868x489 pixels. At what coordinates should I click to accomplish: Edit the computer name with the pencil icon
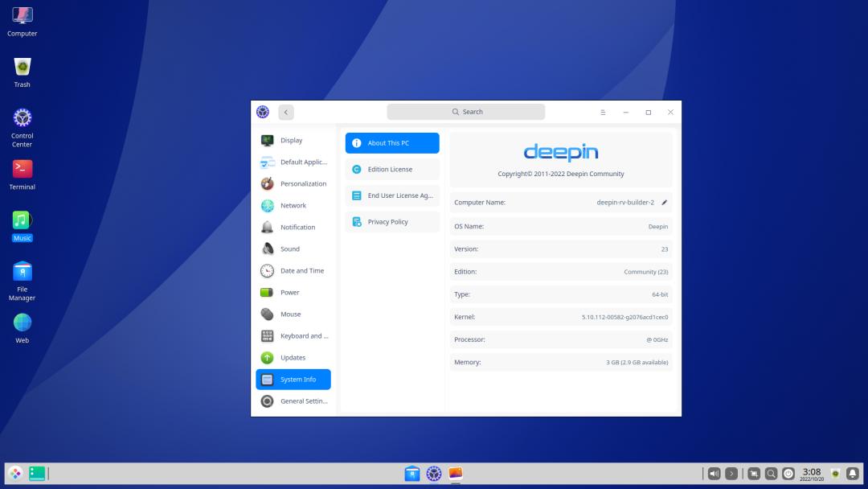click(x=664, y=202)
